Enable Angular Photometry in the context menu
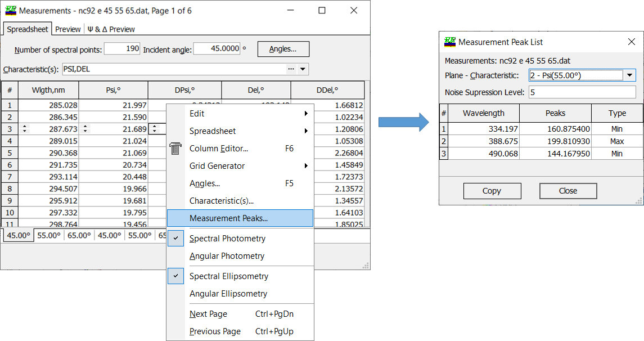Viewport: 644px width, 341px height. tap(240, 256)
